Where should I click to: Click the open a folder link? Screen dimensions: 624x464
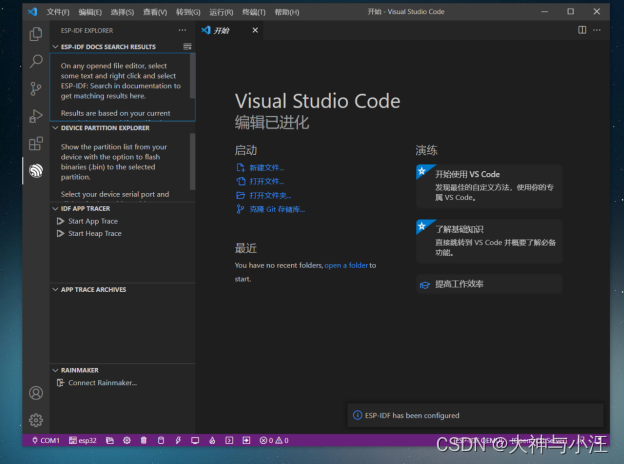[x=346, y=265]
